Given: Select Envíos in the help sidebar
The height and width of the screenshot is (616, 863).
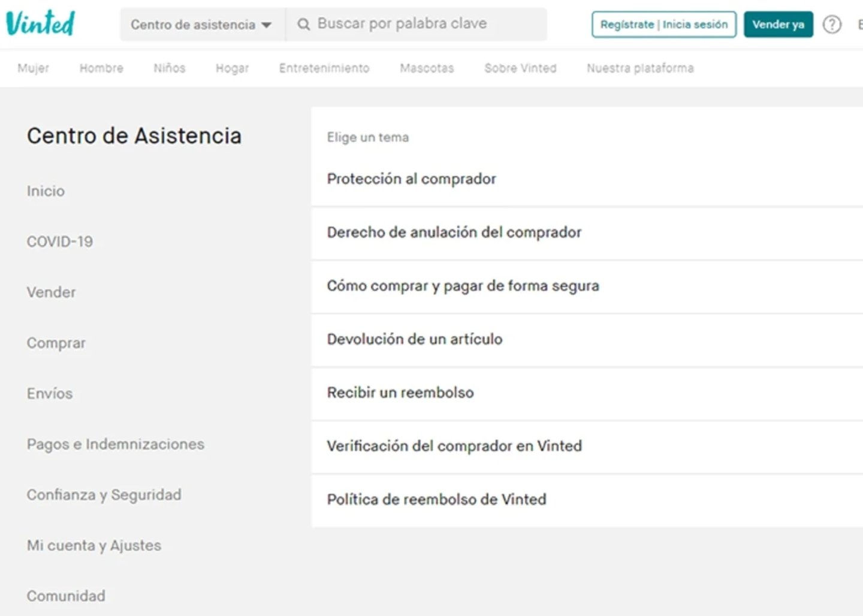Looking at the screenshot, I should (x=50, y=394).
